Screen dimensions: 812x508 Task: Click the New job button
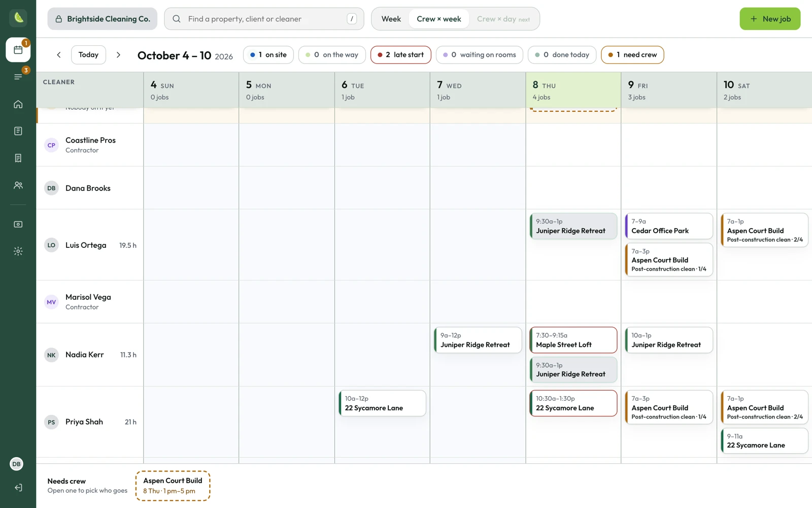[x=769, y=19]
